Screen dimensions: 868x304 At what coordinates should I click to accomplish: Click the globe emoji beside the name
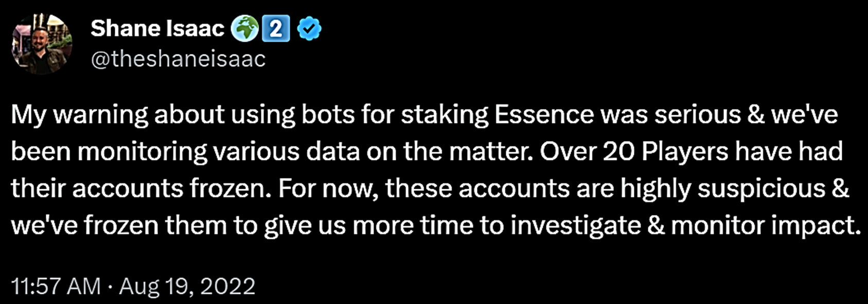(x=244, y=29)
